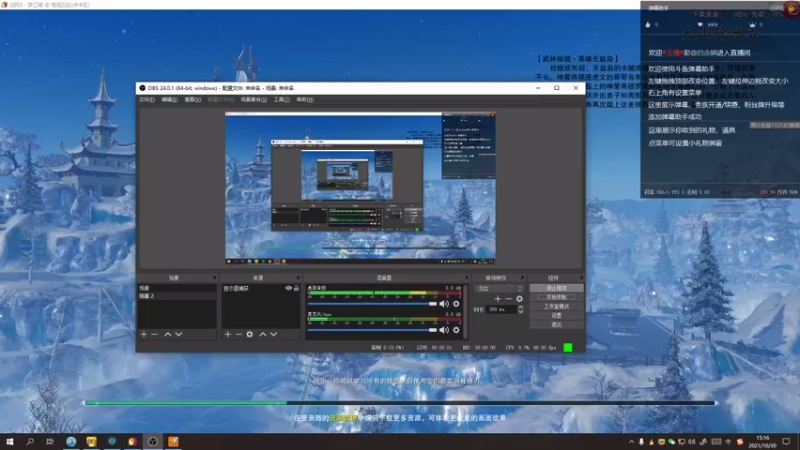Click the mixer panel vertical scrollbar

pos(465,312)
